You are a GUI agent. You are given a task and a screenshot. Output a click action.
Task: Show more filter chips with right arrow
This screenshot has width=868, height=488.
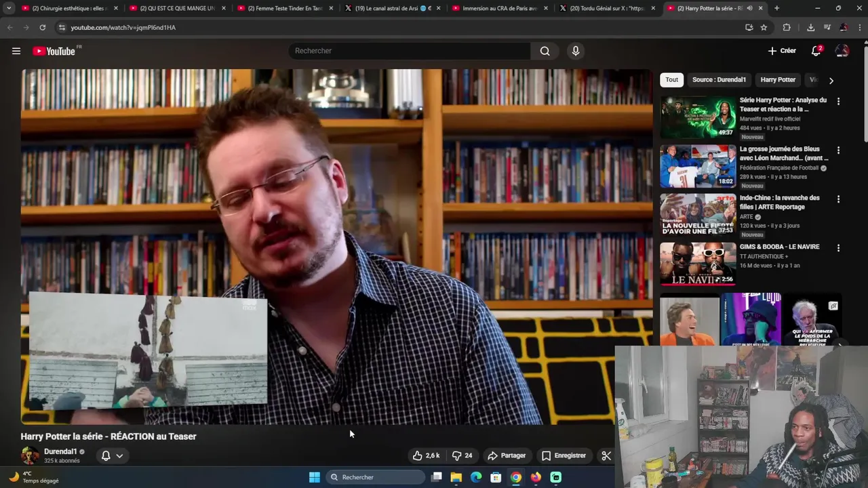point(831,80)
